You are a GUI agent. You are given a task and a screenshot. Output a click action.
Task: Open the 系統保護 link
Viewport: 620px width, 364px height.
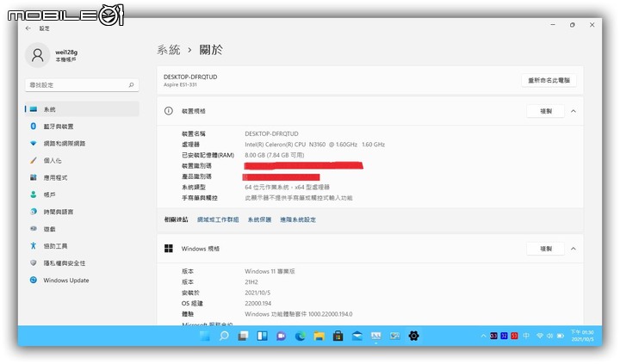coord(259,219)
